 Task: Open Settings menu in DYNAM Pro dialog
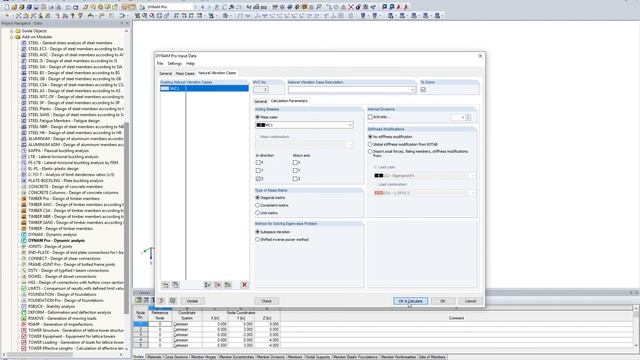pyautogui.click(x=174, y=64)
